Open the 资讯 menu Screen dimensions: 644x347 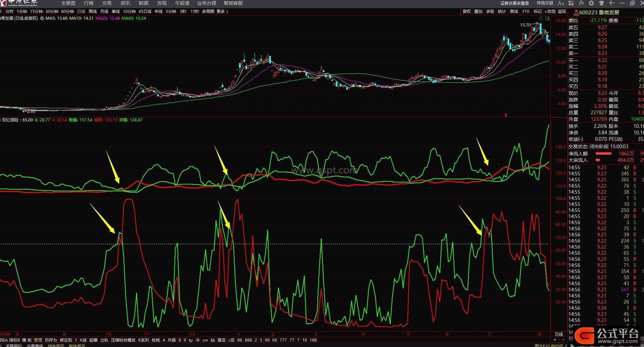click(x=125, y=3)
